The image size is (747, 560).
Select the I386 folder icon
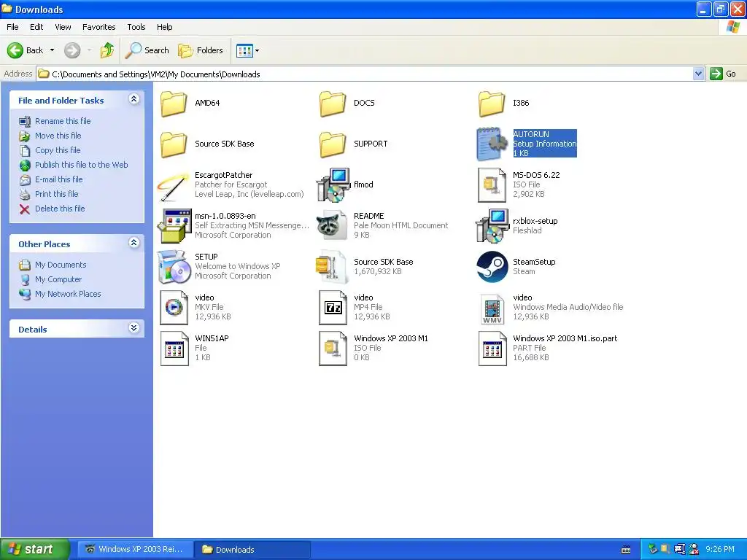tap(491, 103)
